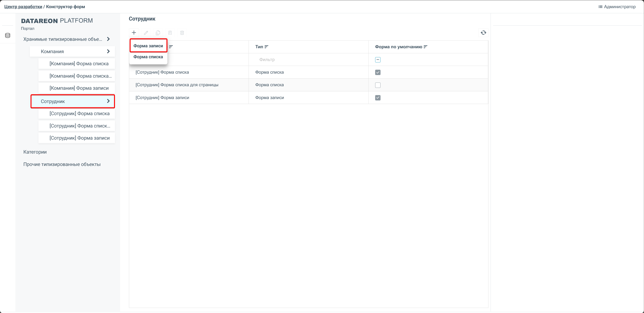Click sort icon next to Форма по умолчанию
Image resolution: width=644 pixels, height=313 pixels.
(426, 47)
